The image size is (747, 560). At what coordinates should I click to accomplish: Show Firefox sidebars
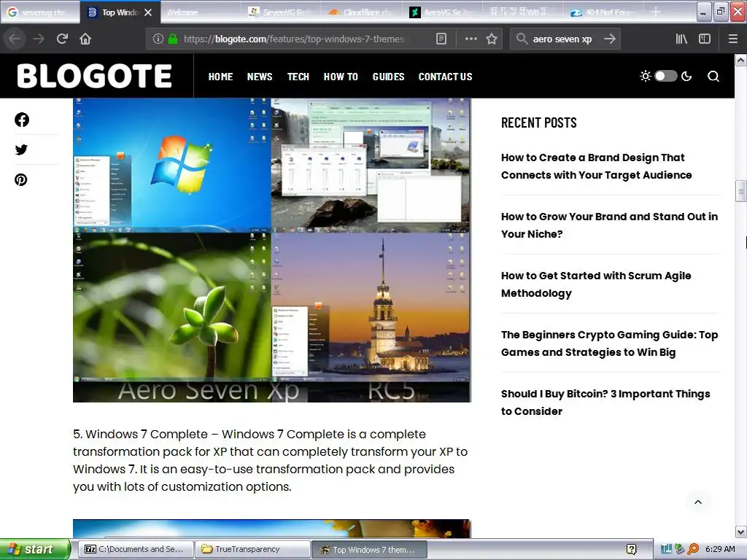coord(704,39)
